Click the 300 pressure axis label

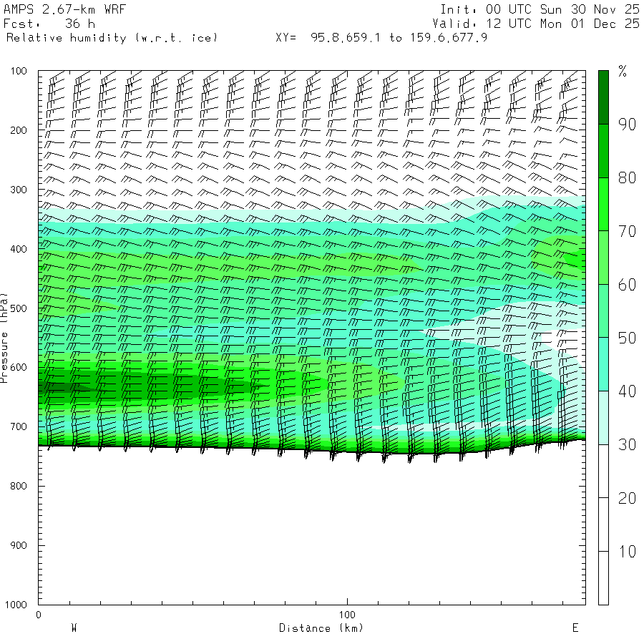[x=19, y=190]
